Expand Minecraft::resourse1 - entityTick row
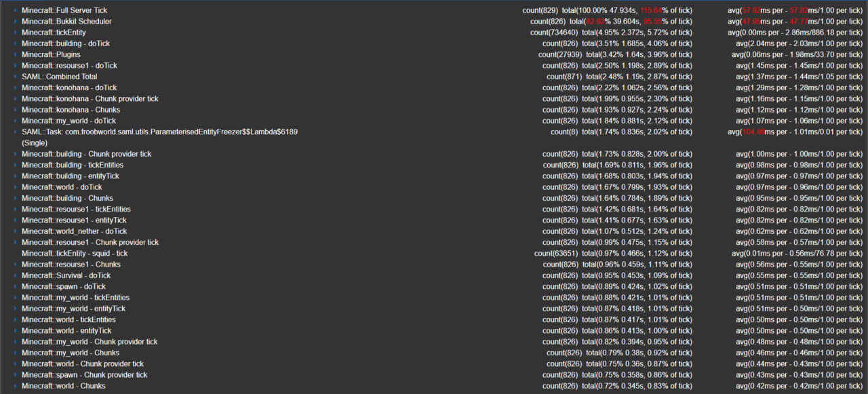The width and height of the screenshot is (868, 394). (16, 220)
